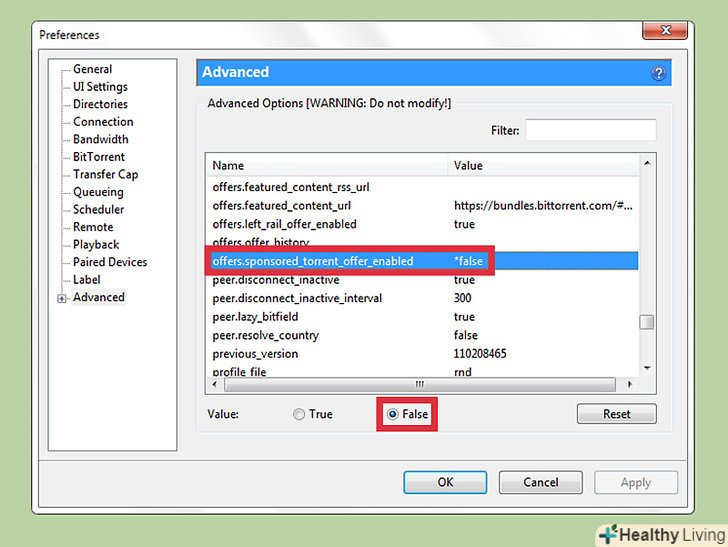The width and height of the screenshot is (728, 547).
Task: Open Bandwidth preferences
Action: coord(101,139)
